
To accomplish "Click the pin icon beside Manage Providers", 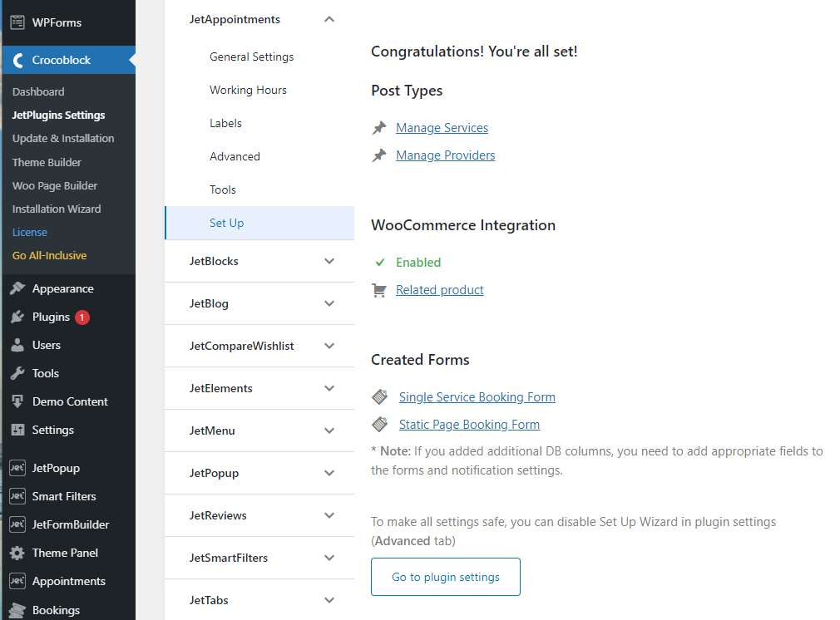I will click(379, 155).
